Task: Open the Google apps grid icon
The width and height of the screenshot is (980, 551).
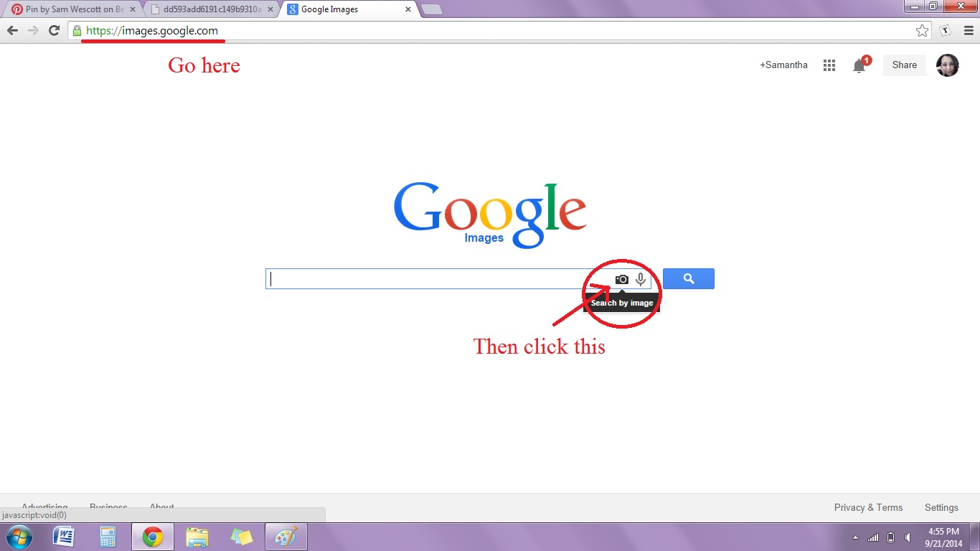Action: [829, 65]
